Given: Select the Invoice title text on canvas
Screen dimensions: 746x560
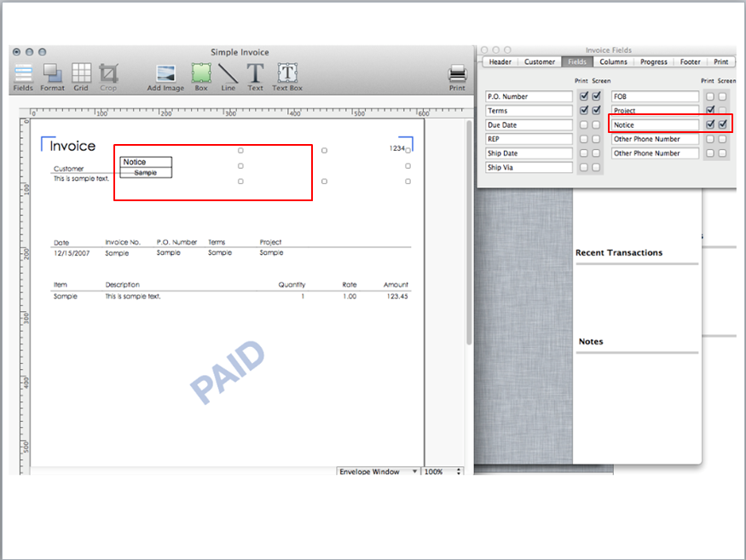Looking at the screenshot, I should click(x=72, y=146).
